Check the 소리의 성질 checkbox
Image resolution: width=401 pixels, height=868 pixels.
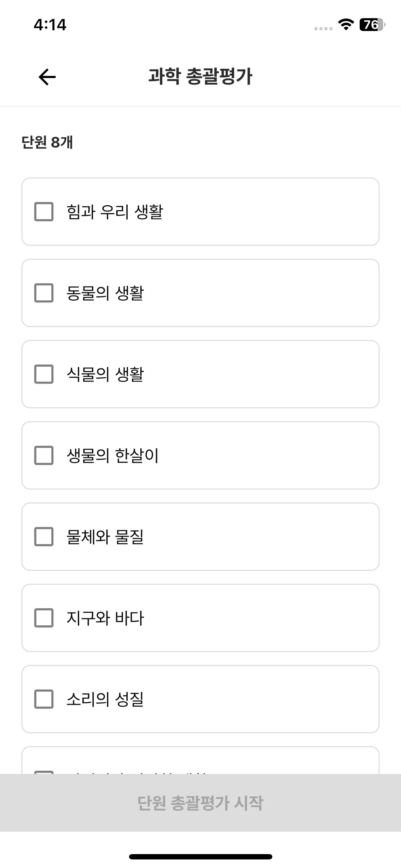coord(44,699)
